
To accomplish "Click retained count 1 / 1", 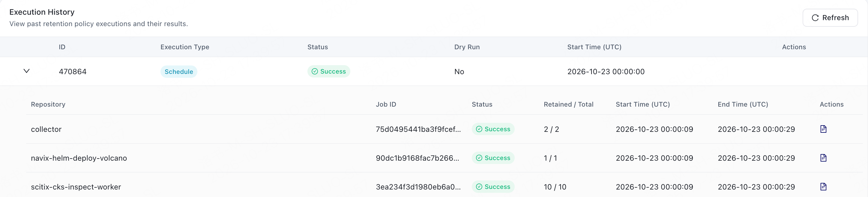I will [x=550, y=158].
